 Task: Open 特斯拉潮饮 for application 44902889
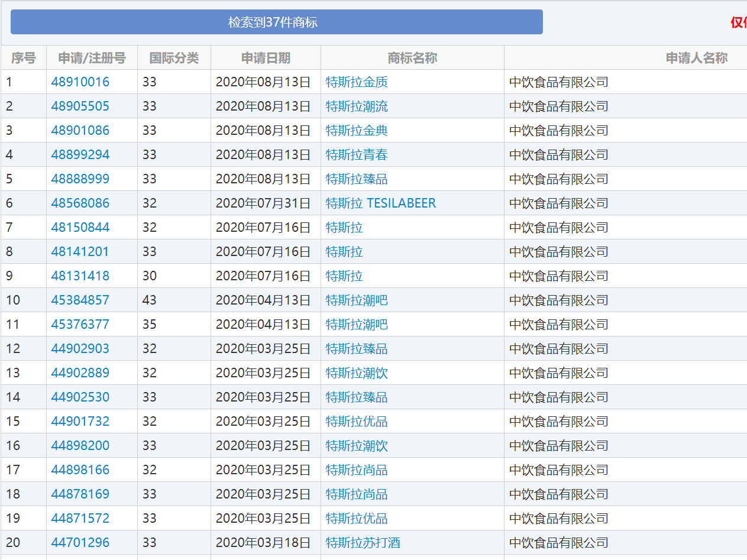click(x=357, y=373)
